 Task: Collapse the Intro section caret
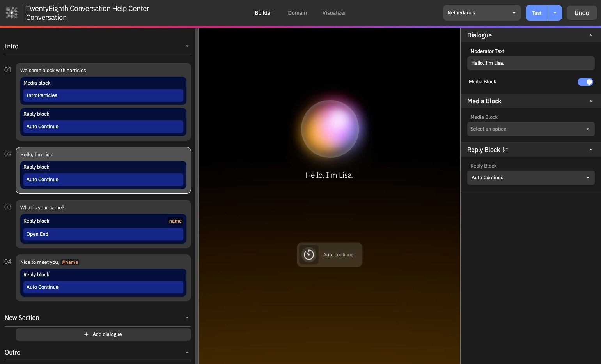coord(187,46)
